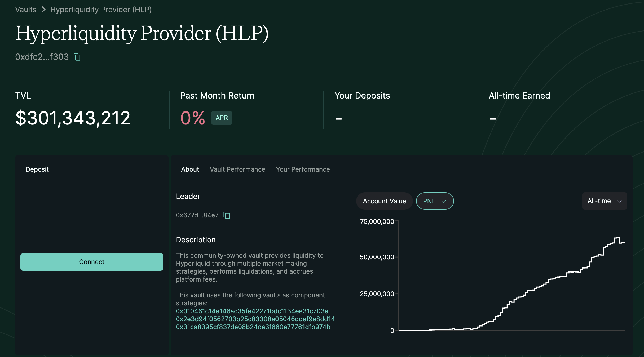
Task: Click the PNL checkmark icon
Action: [x=444, y=201]
